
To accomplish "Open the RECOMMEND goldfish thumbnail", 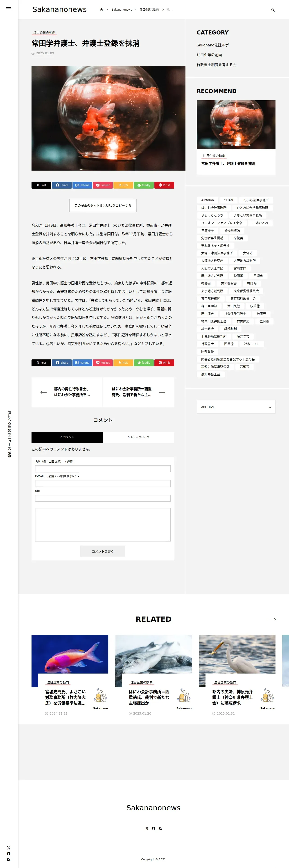I will [236, 125].
